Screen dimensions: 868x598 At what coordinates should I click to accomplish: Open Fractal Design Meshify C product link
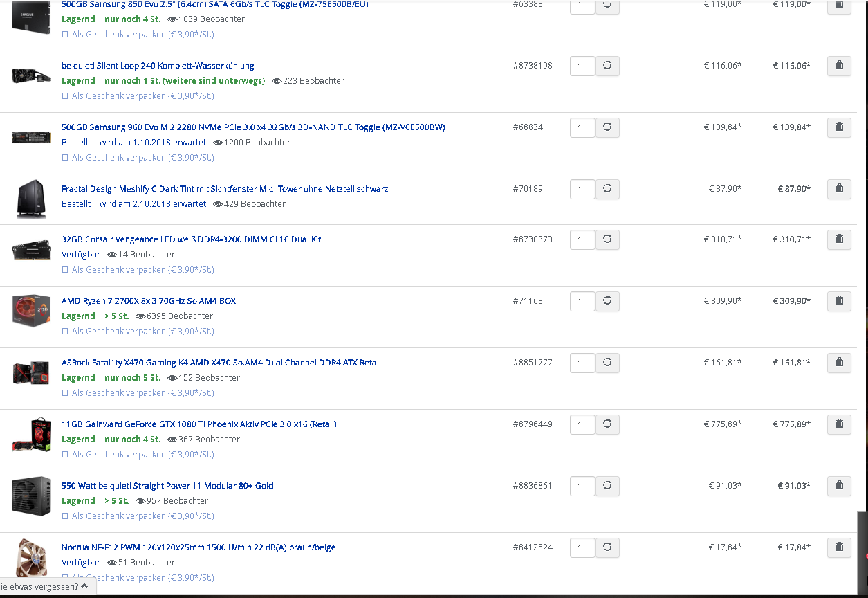pyautogui.click(x=225, y=189)
